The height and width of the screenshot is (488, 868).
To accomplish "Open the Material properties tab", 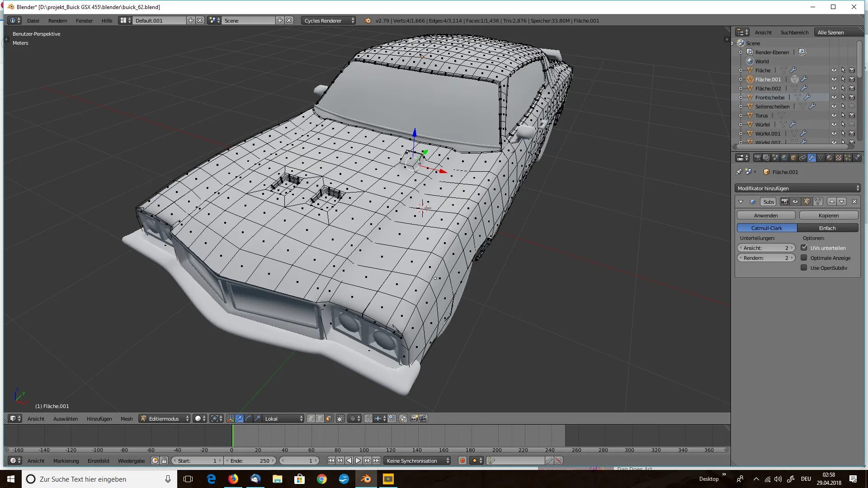I will pyautogui.click(x=830, y=158).
